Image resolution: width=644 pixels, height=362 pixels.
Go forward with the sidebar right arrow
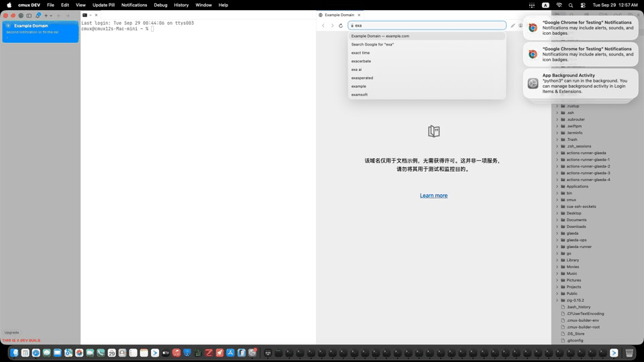(x=68, y=15)
